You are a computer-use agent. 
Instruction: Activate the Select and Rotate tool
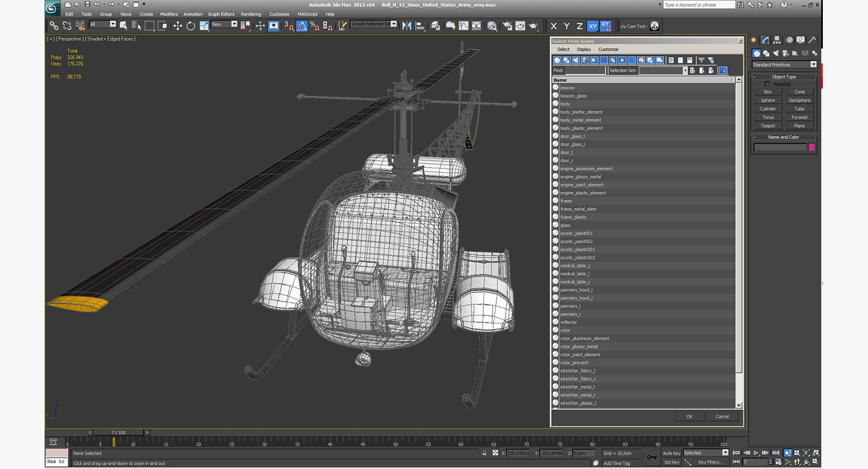[191, 26]
